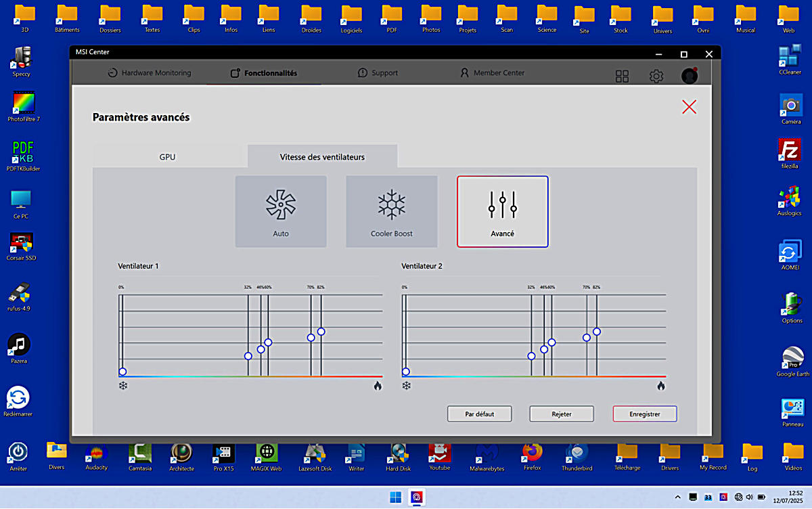The width and height of the screenshot is (812, 509).
Task: Click Ventilateur 1 slider handle at 70%
Action: [x=311, y=337]
